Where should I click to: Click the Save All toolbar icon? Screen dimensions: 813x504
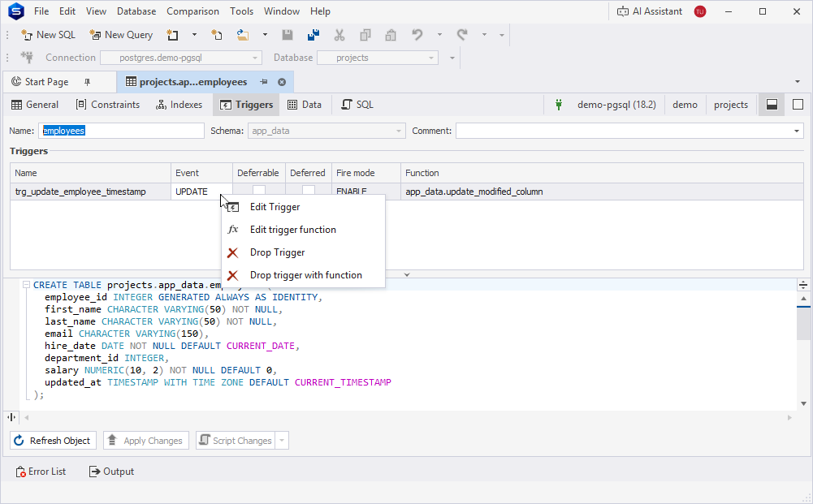[314, 35]
